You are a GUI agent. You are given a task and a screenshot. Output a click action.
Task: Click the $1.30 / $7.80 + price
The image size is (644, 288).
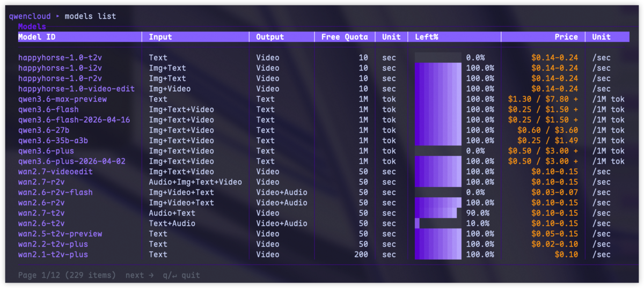[543, 99]
